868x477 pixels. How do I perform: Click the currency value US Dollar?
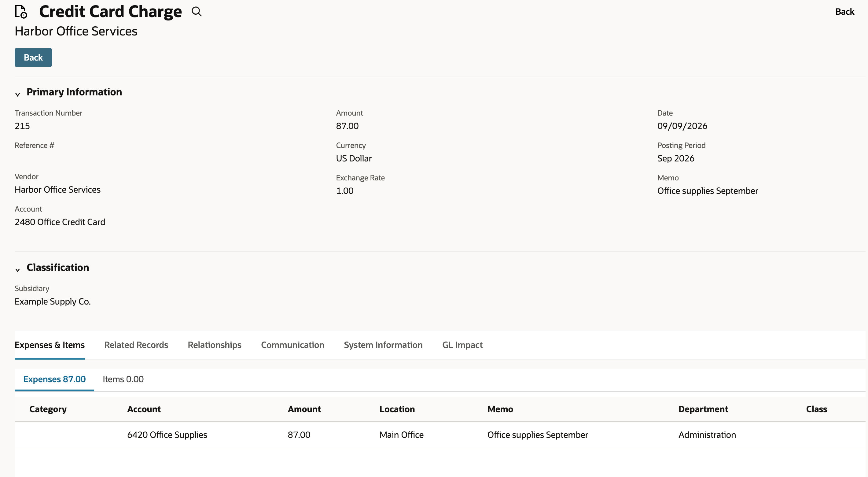pyautogui.click(x=354, y=158)
